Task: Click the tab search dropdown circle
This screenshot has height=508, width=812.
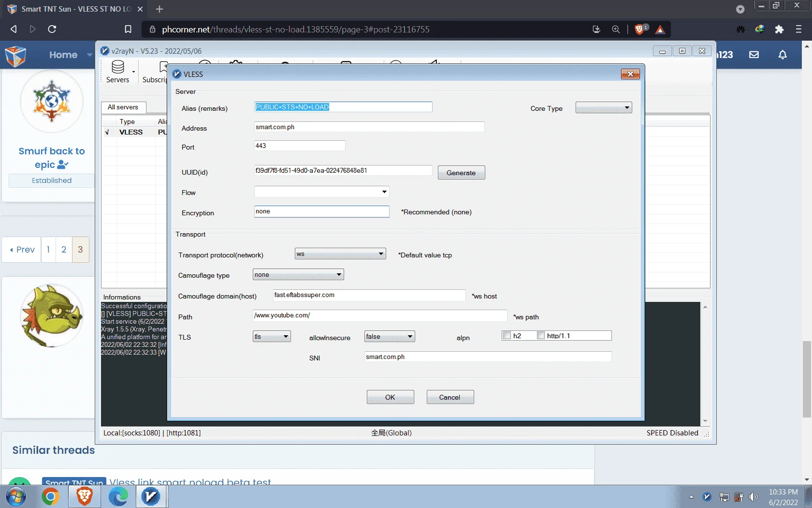Action: (740, 9)
